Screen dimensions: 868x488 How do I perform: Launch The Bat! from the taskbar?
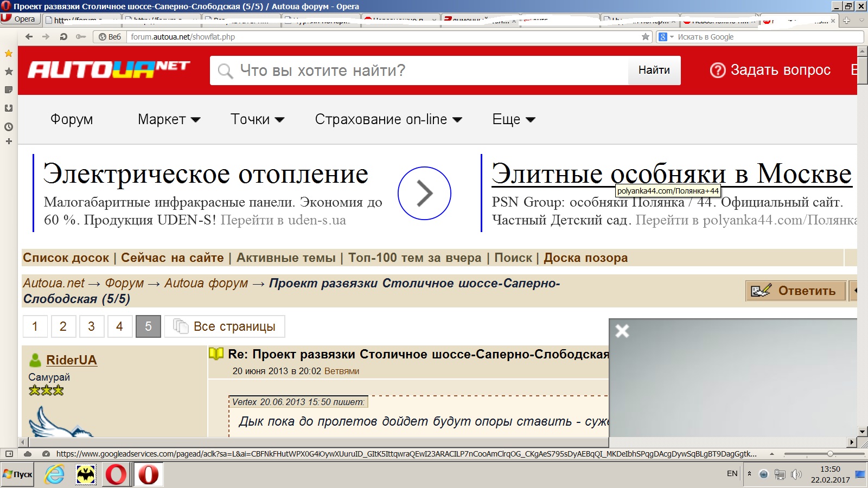coord(86,474)
